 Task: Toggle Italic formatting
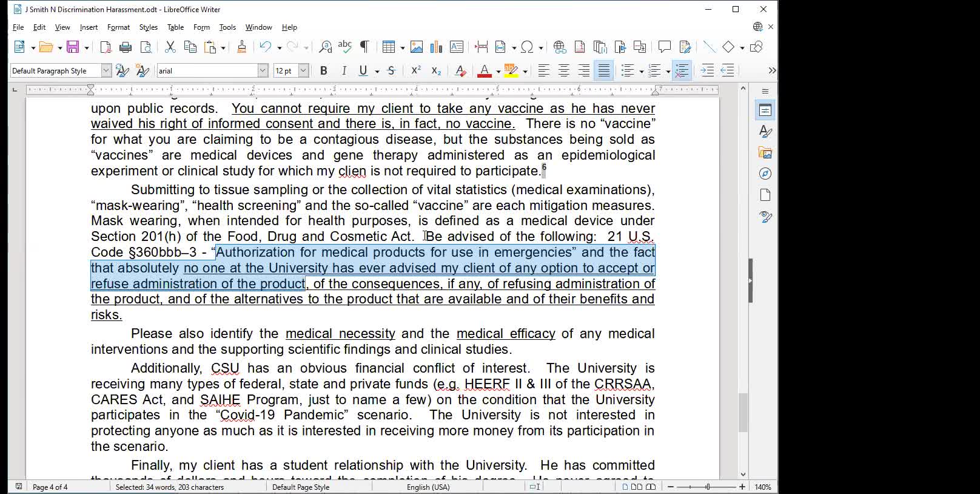click(344, 71)
